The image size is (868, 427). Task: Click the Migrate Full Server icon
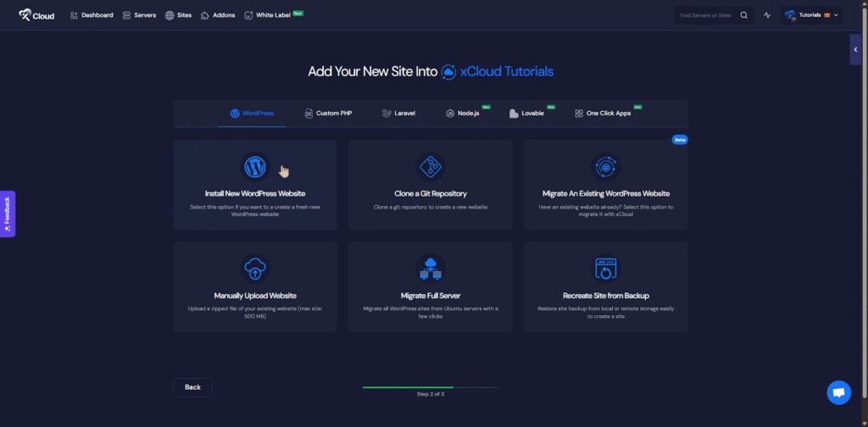pyautogui.click(x=430, y=269)
